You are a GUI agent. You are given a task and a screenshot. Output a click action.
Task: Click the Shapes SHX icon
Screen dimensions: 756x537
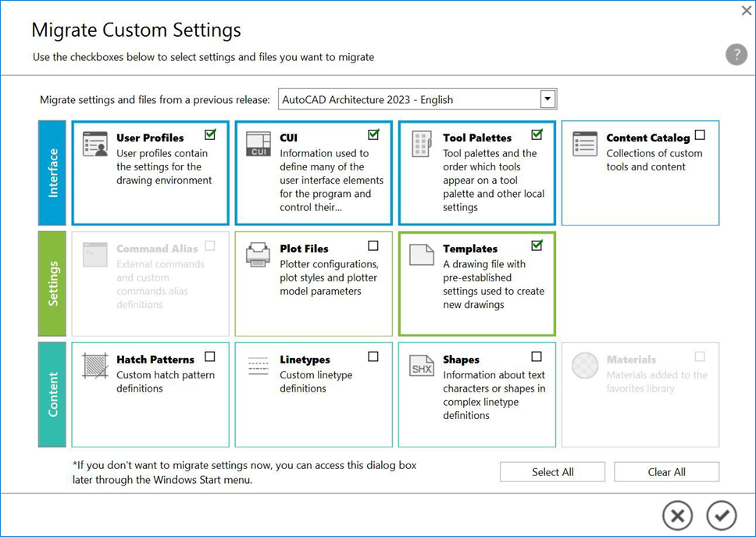(x=422, y=366)
